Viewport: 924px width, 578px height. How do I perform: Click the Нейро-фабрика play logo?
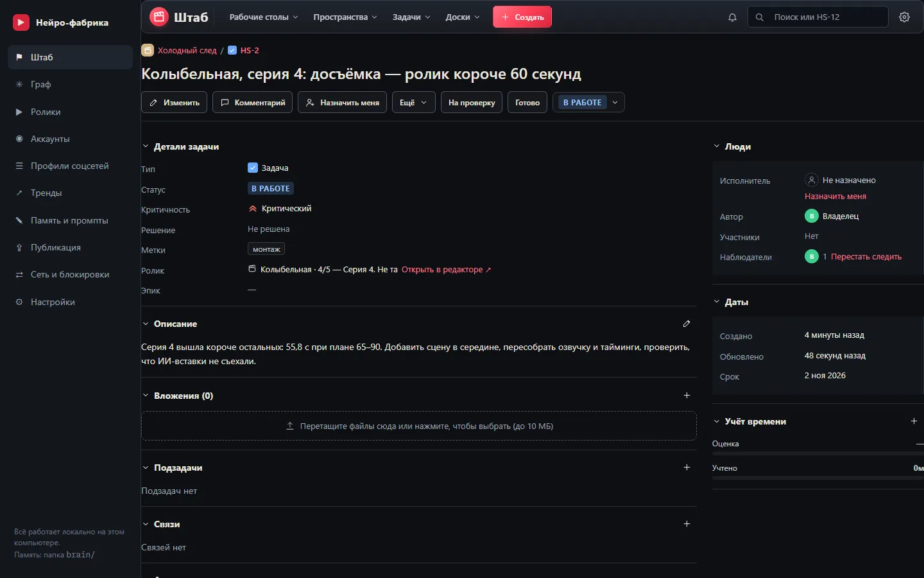[x=21, y=22]
